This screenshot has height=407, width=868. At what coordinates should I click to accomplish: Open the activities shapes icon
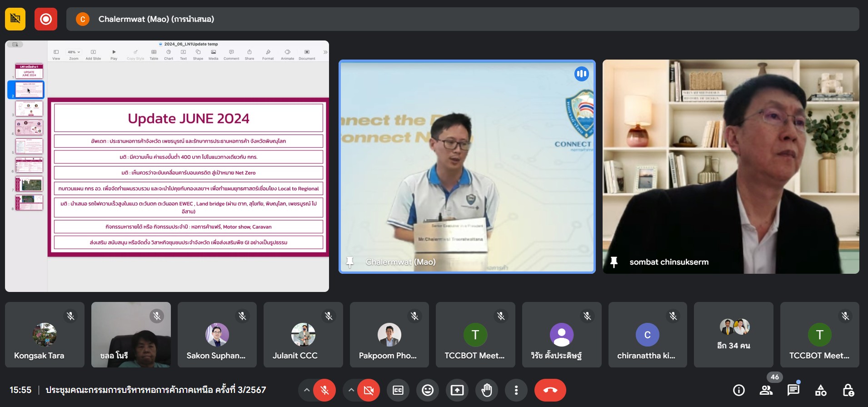820,390
